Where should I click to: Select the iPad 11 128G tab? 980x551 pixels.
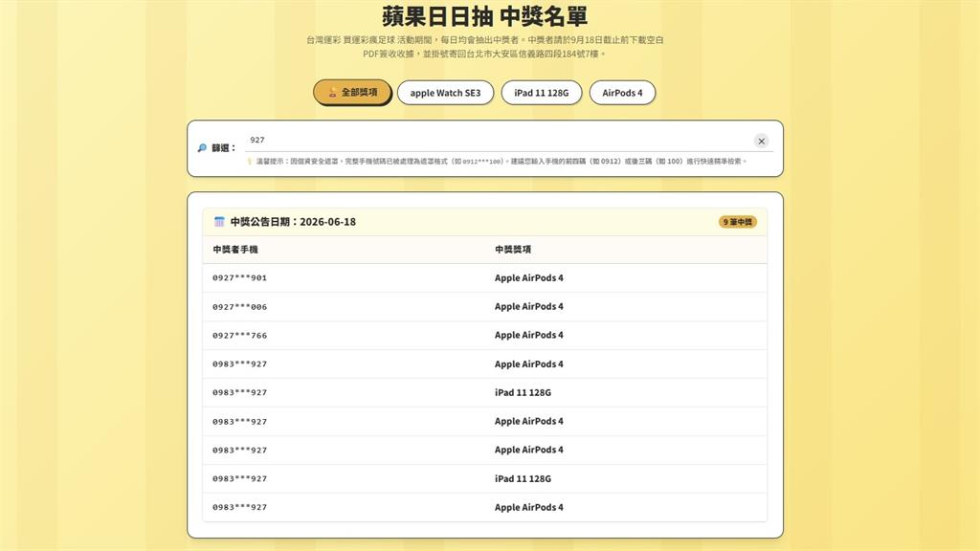click(542, 93)
